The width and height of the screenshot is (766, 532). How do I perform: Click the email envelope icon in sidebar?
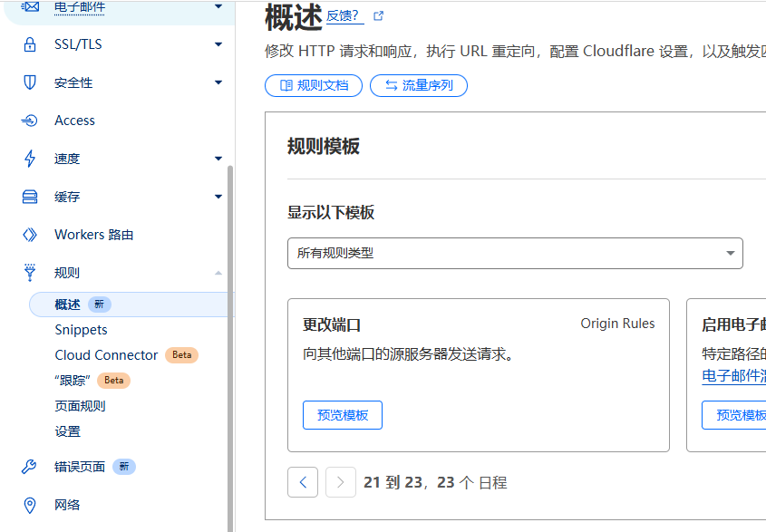click(30, 6)
